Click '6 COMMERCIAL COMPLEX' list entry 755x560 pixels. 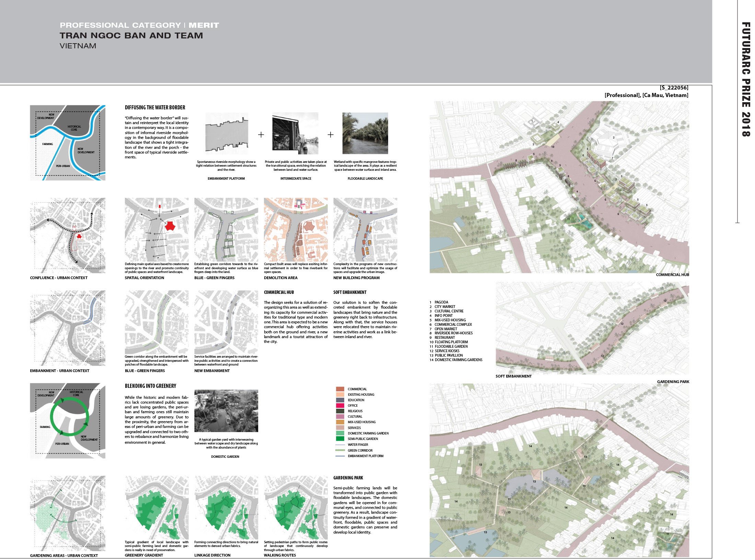(451, 324)
